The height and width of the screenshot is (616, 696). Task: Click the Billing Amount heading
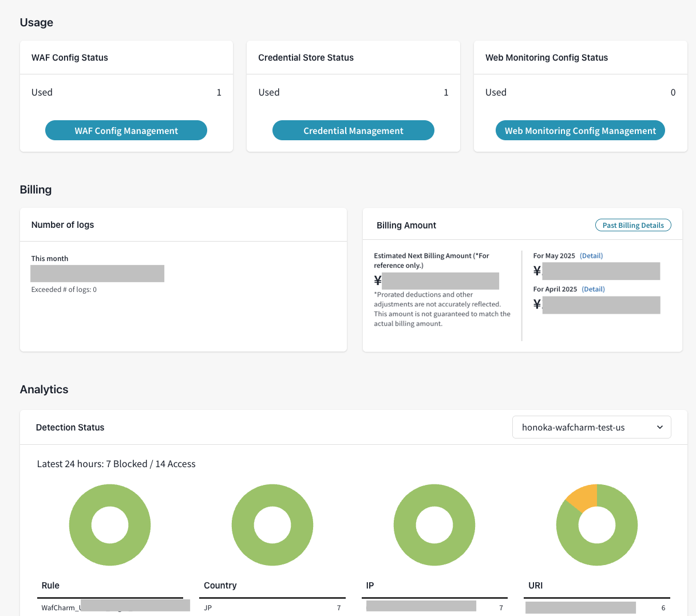click(406, 226)
